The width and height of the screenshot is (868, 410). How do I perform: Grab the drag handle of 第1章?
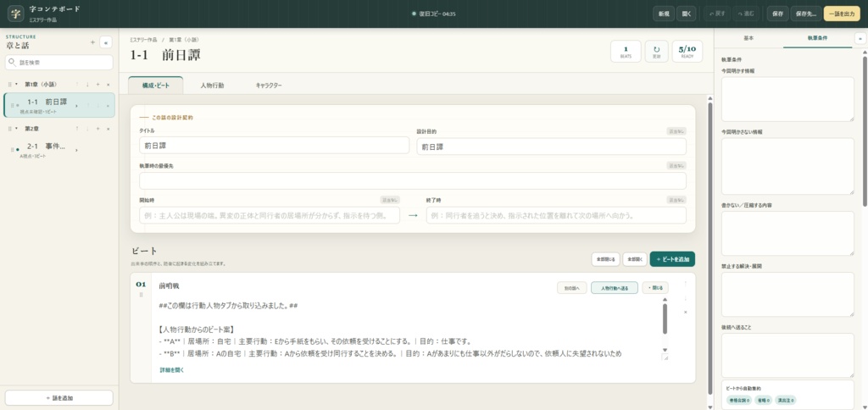10,84
